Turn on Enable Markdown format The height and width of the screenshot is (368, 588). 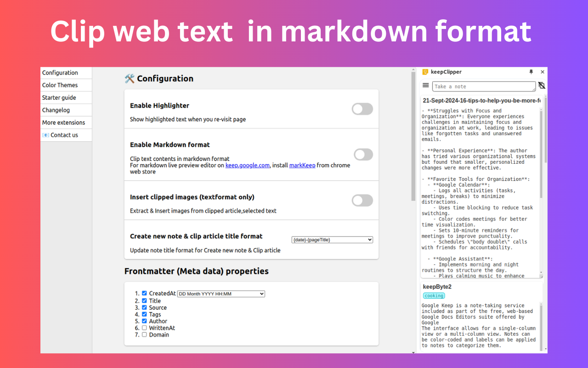(363, 154)
